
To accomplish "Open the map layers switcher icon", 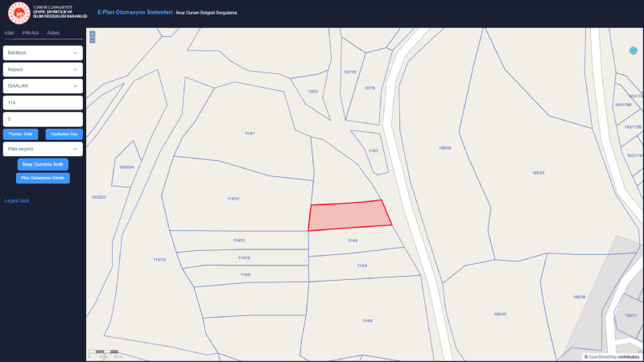I will click(x=634, y=51).
